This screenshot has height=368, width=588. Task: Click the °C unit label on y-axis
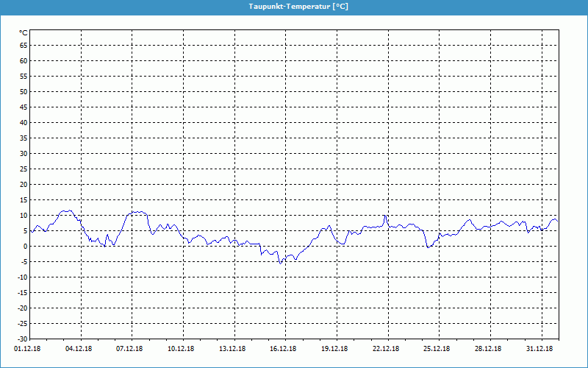tap(23, 32)
